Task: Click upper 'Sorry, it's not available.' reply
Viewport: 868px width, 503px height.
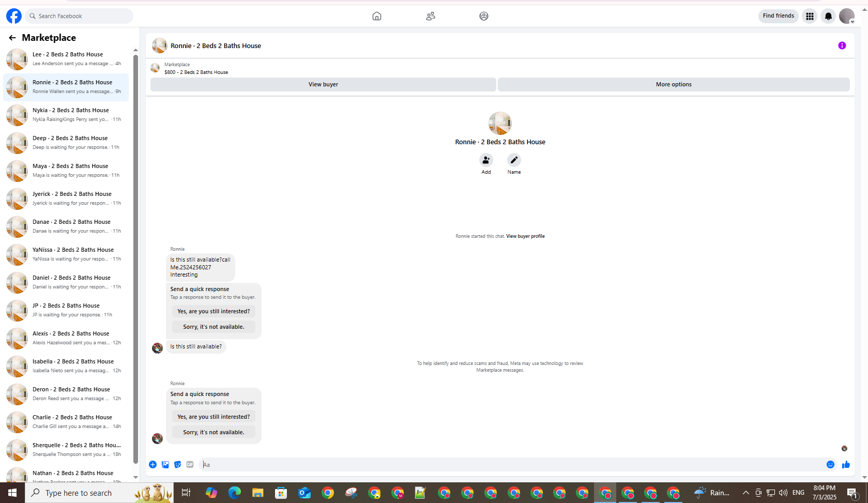Action: pos(214,327)
